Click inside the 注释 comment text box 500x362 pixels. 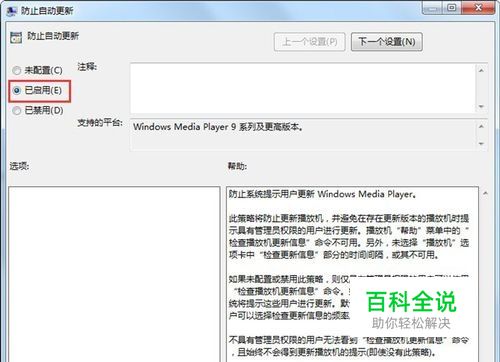pos(302,88)
